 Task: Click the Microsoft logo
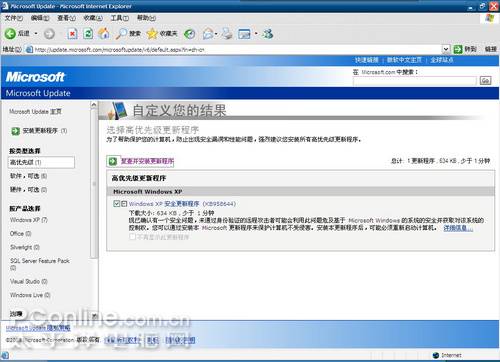(x=35, y=77)
